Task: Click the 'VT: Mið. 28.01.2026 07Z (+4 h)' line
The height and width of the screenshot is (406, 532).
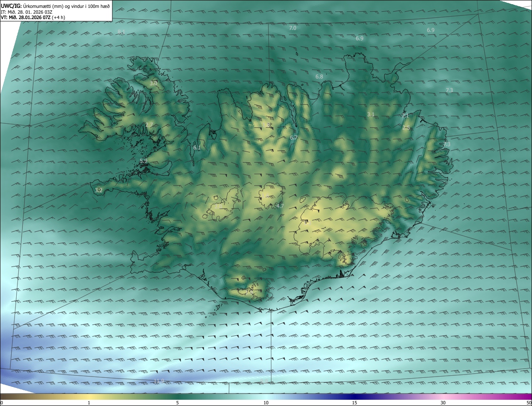Action: coord(33,17)
